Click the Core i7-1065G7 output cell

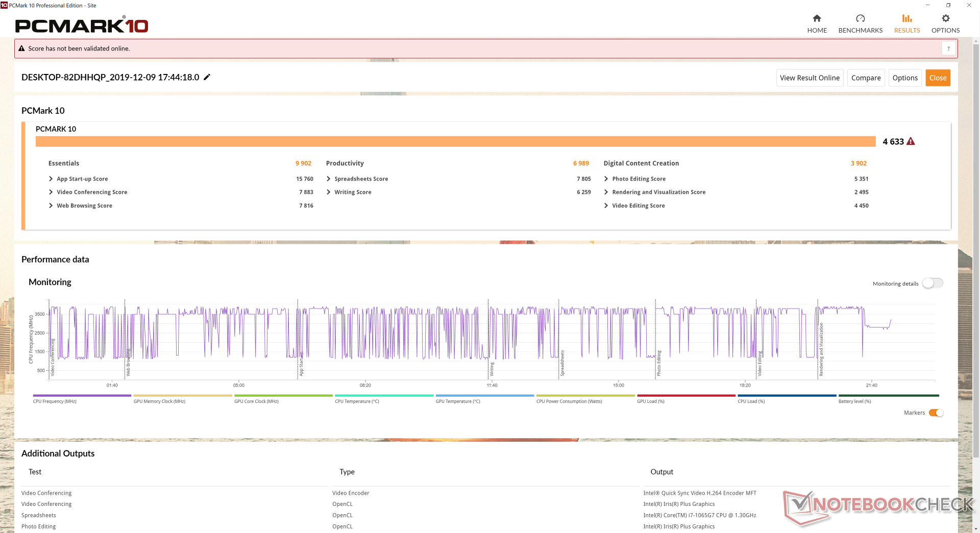(700, 516)
